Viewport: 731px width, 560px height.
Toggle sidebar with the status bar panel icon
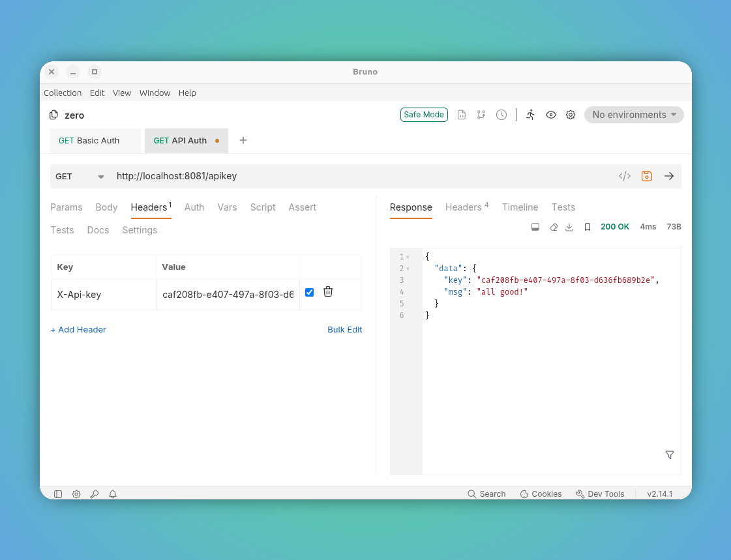58,494
